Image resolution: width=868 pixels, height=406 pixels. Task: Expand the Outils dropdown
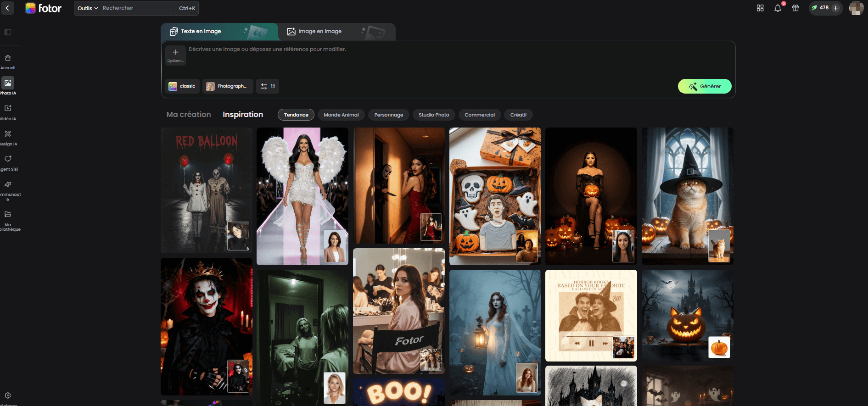[88, 8]
